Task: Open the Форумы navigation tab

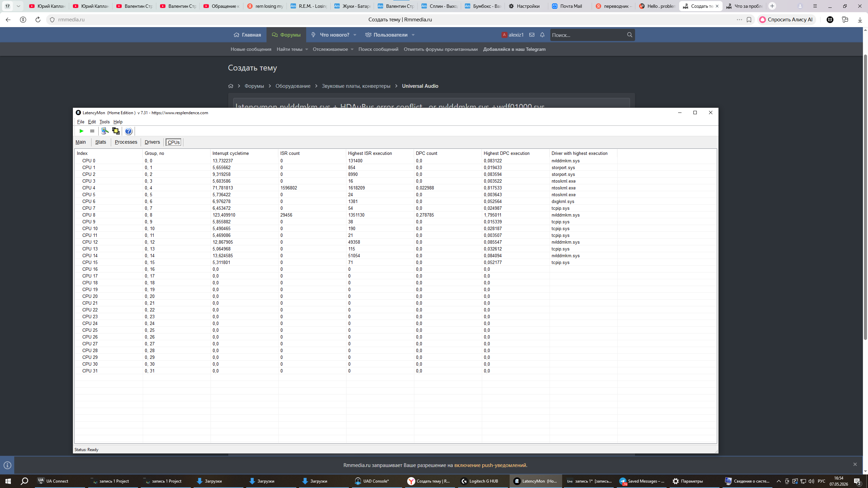Action: (x=286, y=35)
